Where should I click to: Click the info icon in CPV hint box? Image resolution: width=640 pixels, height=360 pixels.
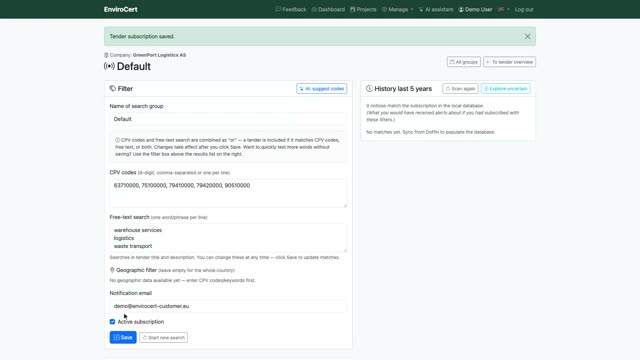pos(118,140)
